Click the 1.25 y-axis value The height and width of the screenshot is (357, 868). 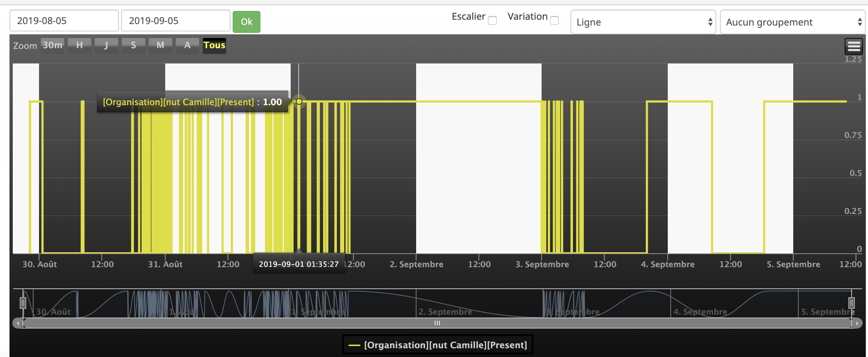coord(853,59)
